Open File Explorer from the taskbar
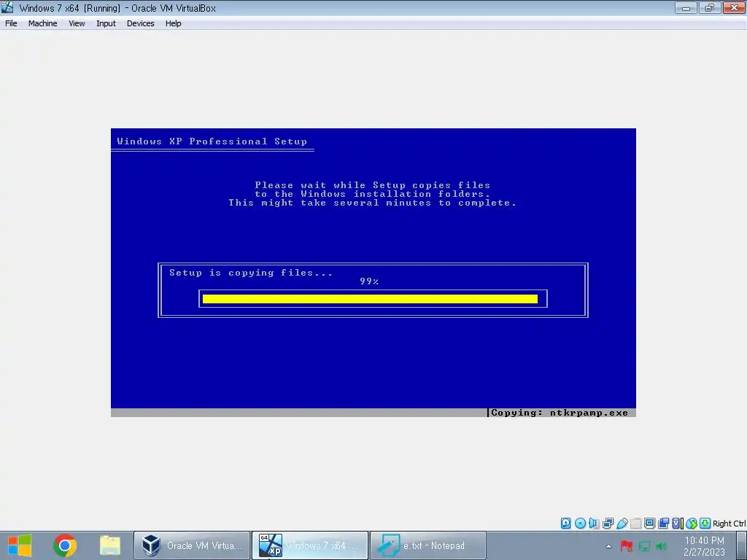Image resolution: width=747 pixels, height=560 pixels. 110,545
